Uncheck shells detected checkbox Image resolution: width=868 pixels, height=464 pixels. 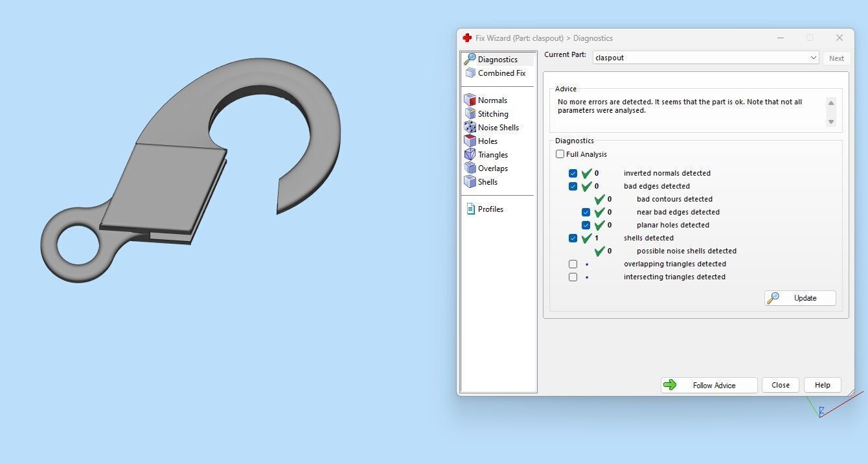[573, 238]
